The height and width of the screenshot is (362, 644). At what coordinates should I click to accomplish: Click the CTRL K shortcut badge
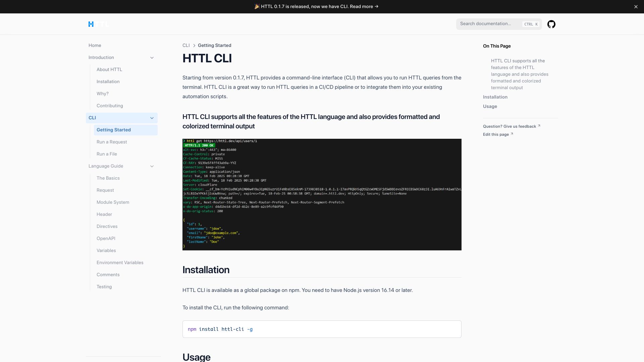531,24
